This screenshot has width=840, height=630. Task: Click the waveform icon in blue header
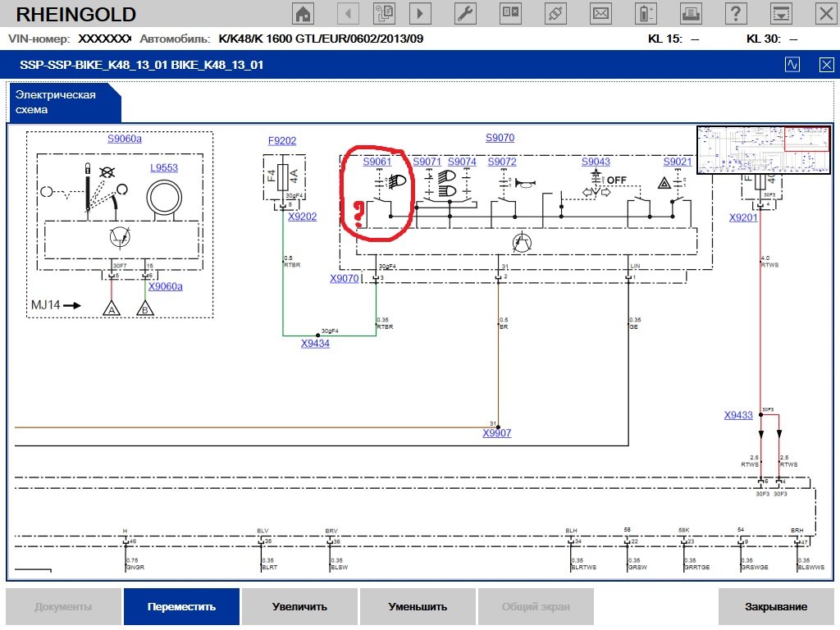pos(792,65)
